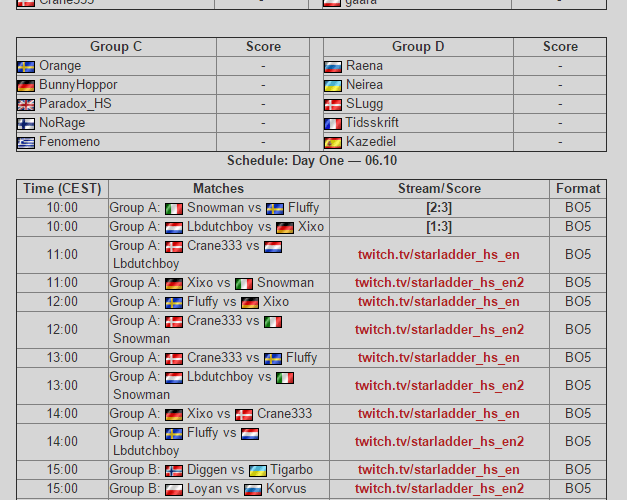627x500 pixels.
Task: Click the French flag beside Tidsskrift
Action: (333, 123)
